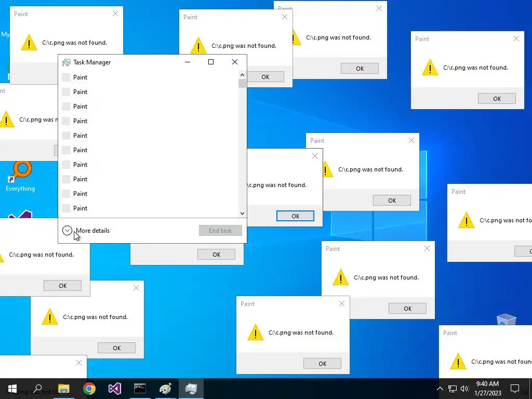Open File Explorer from the taskbar
Image resolution: width=532 pixels, height=399 pixels.
pos(63,389)
